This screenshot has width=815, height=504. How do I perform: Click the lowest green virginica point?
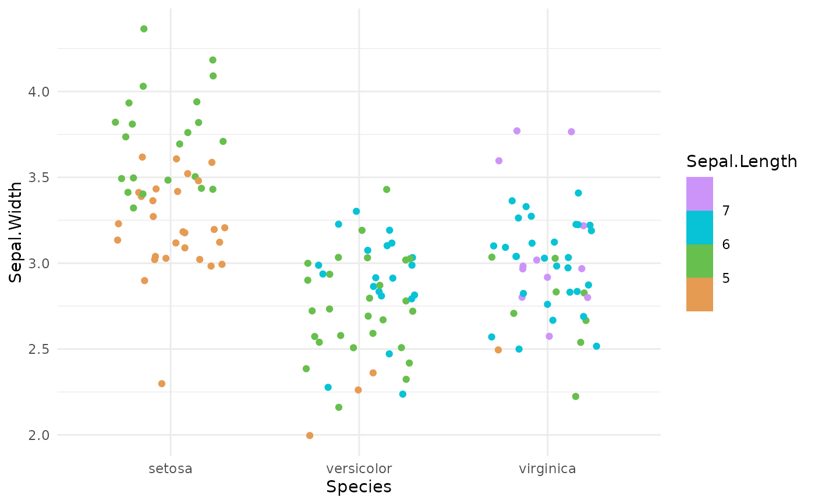pos(576,396)
